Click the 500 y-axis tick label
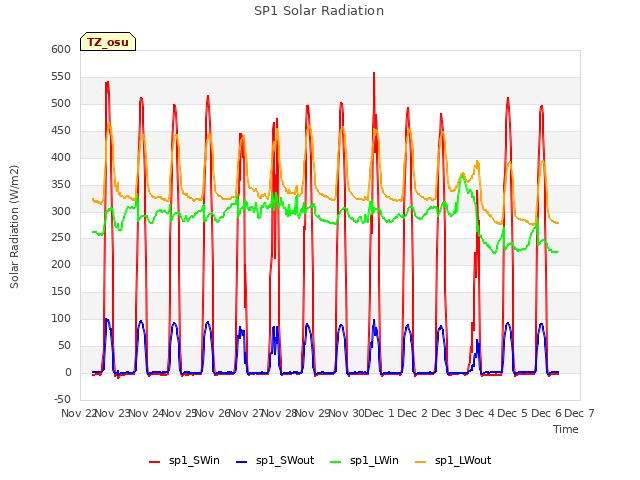 coord(61,103)
